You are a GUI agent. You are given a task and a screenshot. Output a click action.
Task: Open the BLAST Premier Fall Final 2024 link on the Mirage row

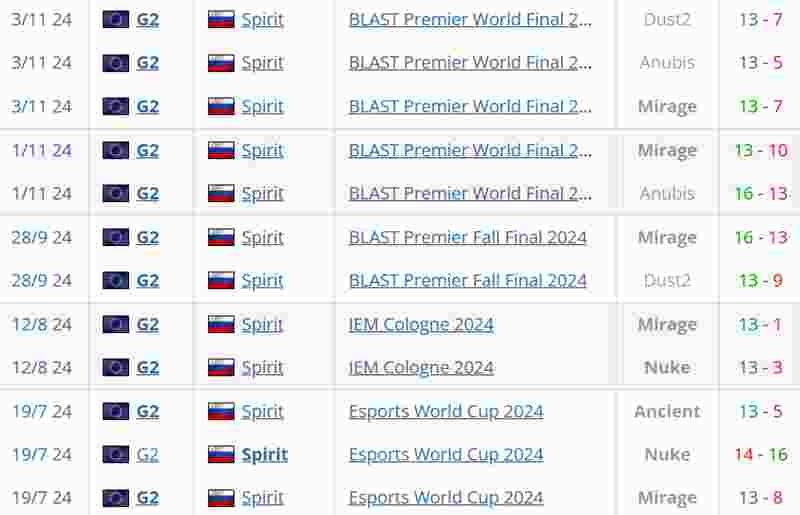pos(467,237)
